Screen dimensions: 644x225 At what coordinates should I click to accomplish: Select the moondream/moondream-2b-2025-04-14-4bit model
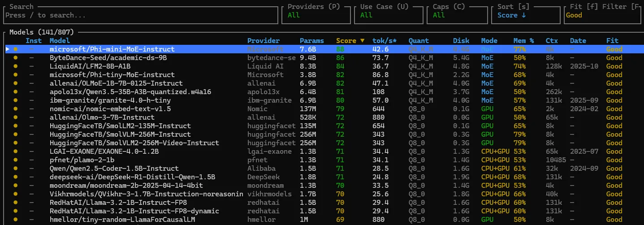[x=126, y=186]
